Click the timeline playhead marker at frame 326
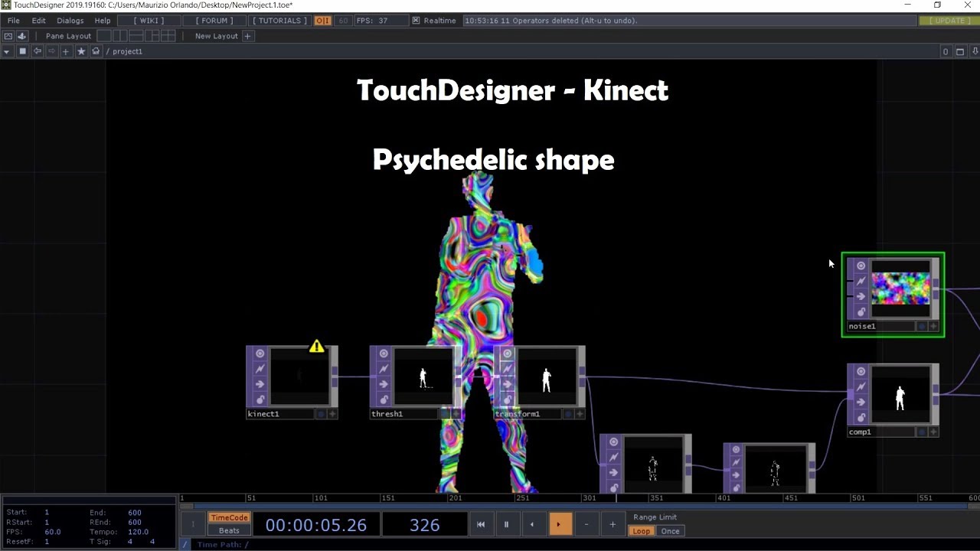The height and width of the screenshot is (551, 980). [x=616, y=498]
